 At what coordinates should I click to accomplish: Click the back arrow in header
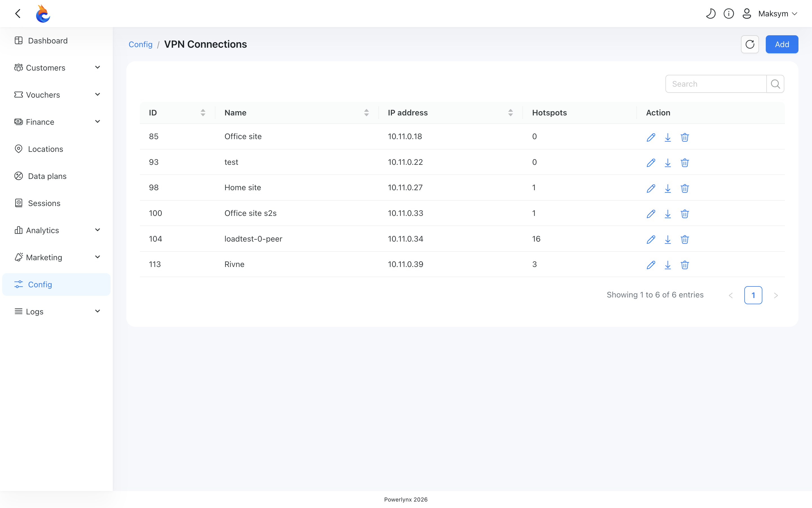tap(18, 14)
